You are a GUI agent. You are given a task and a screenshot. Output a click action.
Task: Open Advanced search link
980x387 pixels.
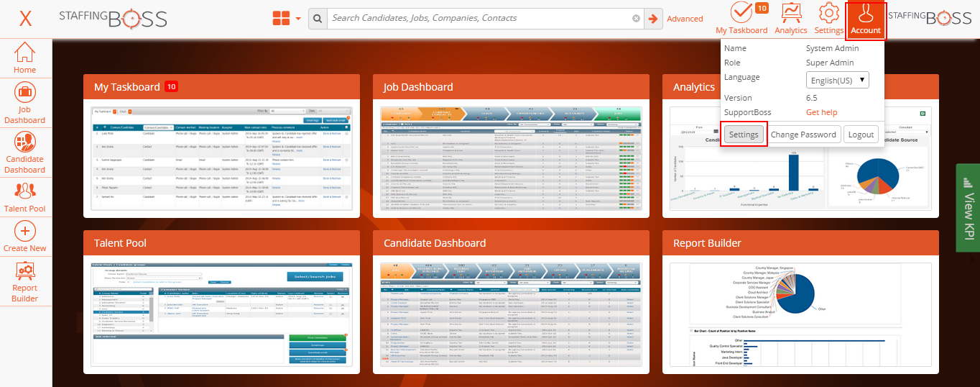(685, 19)
